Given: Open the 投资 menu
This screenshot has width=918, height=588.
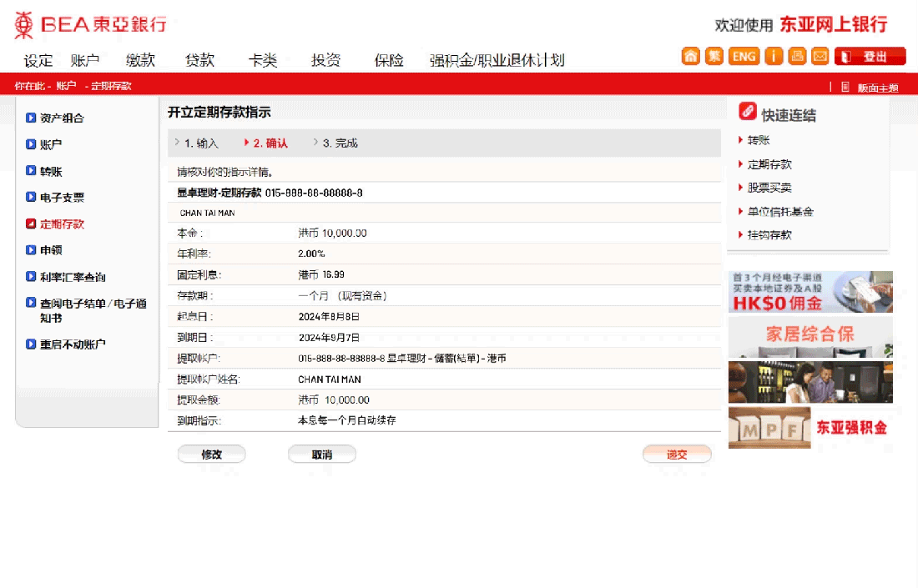Looking at the screenshot, I should 326,60.
